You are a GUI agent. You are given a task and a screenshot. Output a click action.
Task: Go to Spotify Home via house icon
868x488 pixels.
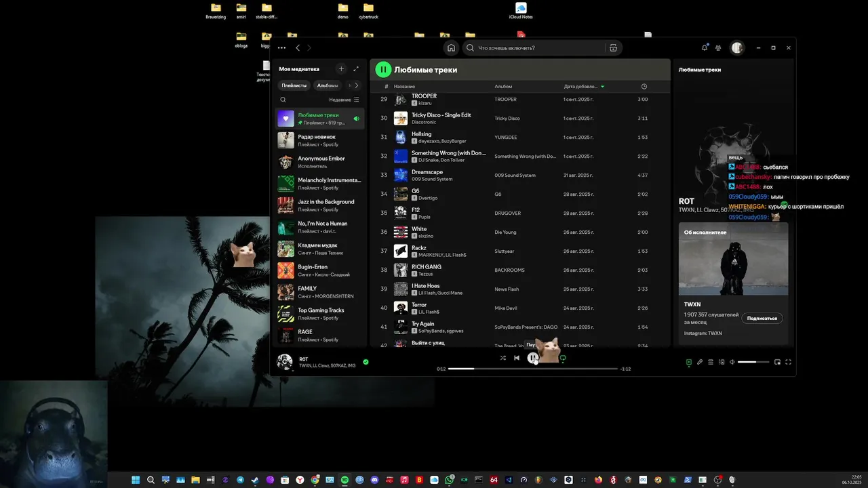pos(451,48)
